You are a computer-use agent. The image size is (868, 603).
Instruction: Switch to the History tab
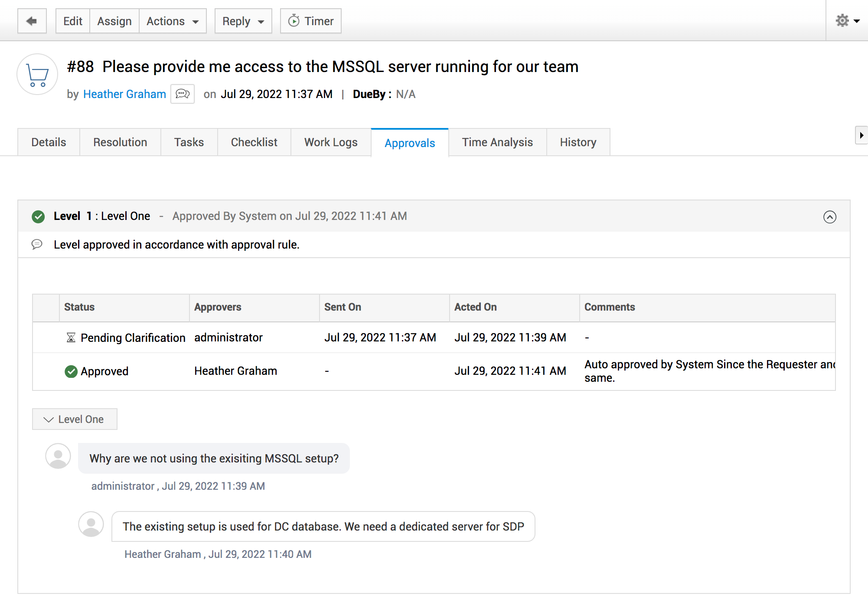pos(578,142)
